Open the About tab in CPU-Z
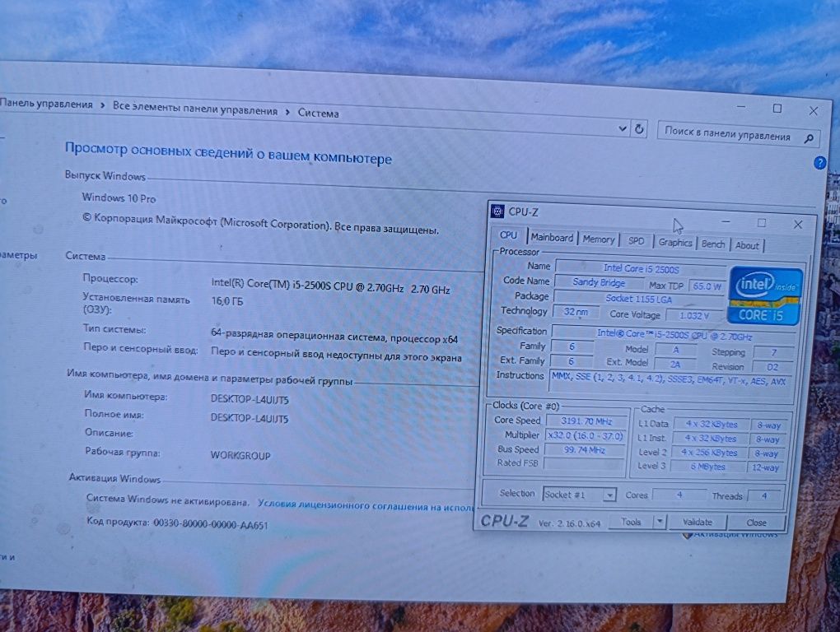Screen dimensions: 840x632 [747, 245]
